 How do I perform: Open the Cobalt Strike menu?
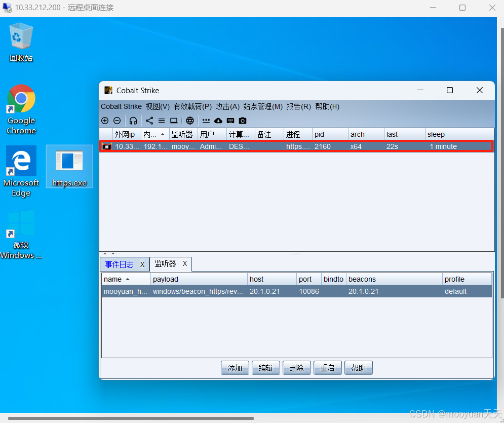pyautogui.click(x=121, y=106)
